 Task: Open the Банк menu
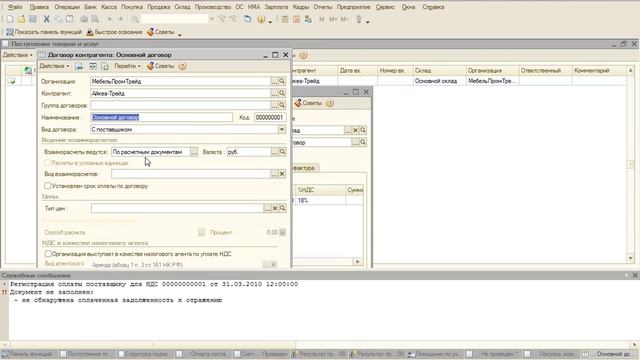90,7
